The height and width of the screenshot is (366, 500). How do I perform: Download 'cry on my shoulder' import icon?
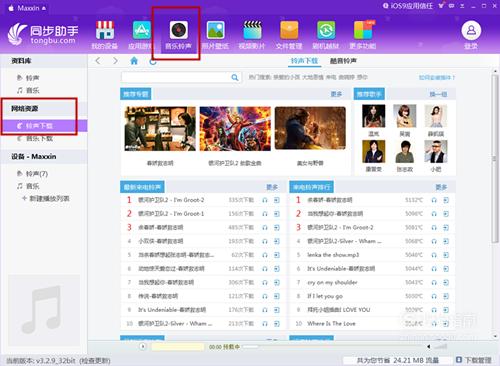pyautogui.click(x=446, y=282)
